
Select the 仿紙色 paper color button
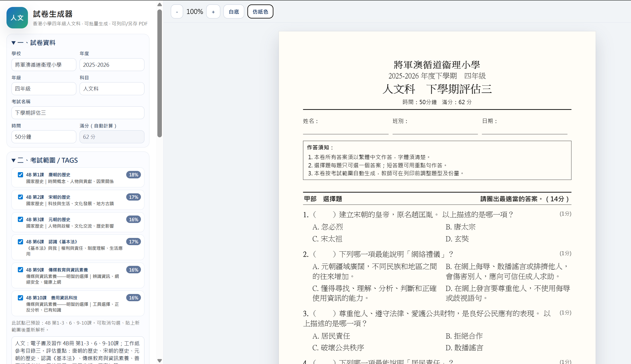pyautogui.click(x=260, y=11)
